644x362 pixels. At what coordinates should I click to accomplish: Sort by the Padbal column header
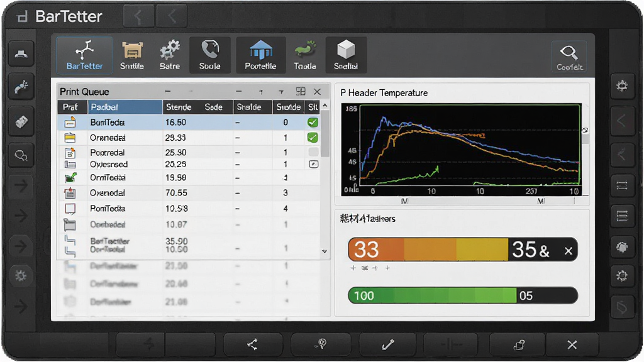pyautogui.click(x=125, y=107)
